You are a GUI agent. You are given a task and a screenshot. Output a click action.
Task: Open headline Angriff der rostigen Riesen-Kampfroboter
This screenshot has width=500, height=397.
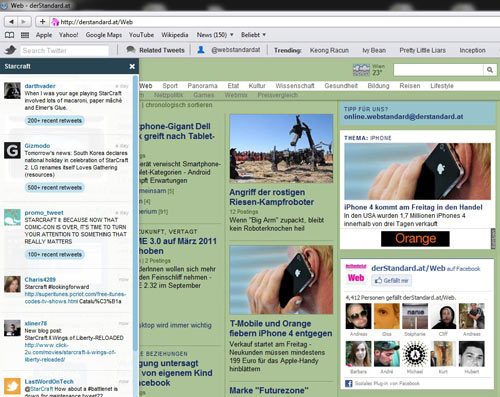point(271,197)
